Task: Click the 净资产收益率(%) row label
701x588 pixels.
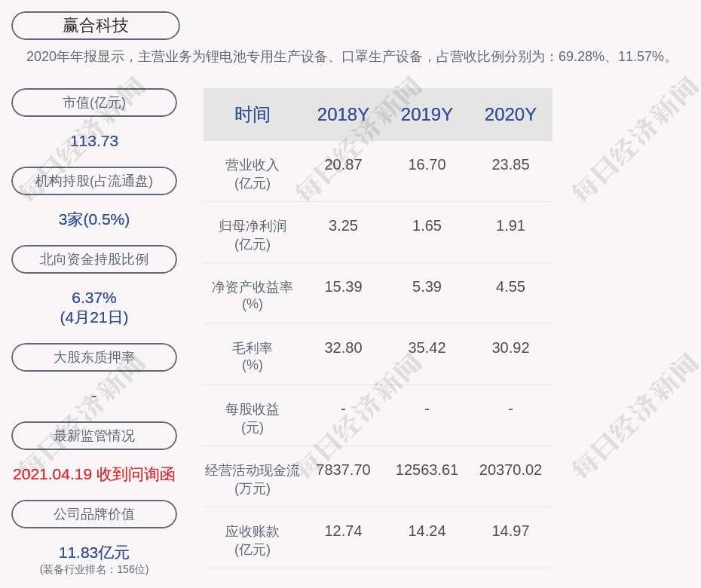Action: pyautogui.click(x=253, y=296)
